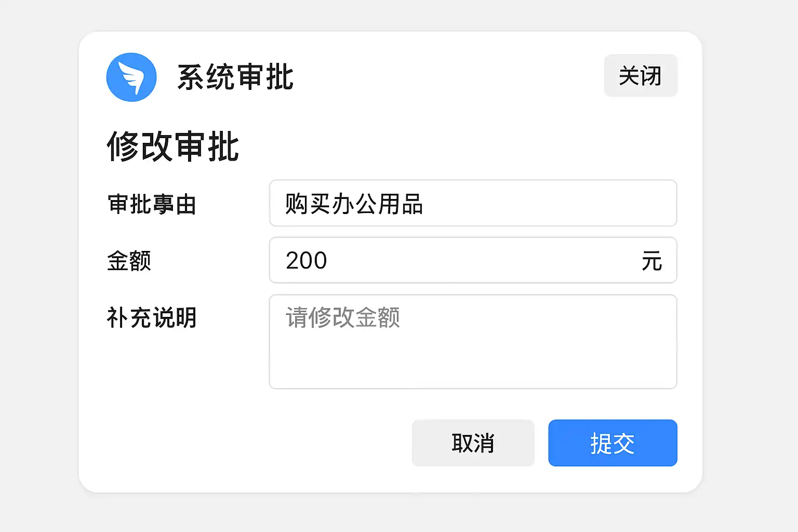The image size is (798, 532).
Task: Click the 补充说明 label
Action: pos(152,317)
